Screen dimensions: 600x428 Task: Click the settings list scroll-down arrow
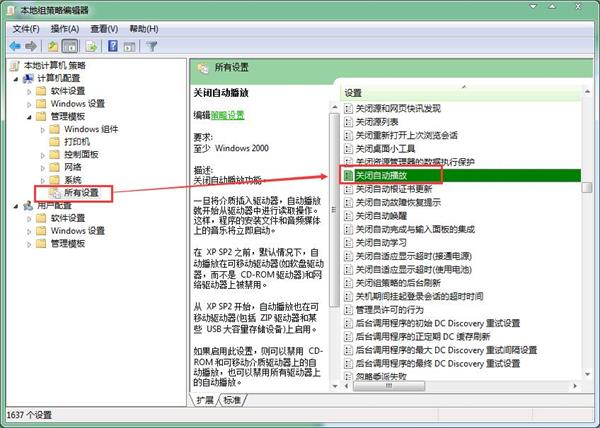tap(587, 374)
